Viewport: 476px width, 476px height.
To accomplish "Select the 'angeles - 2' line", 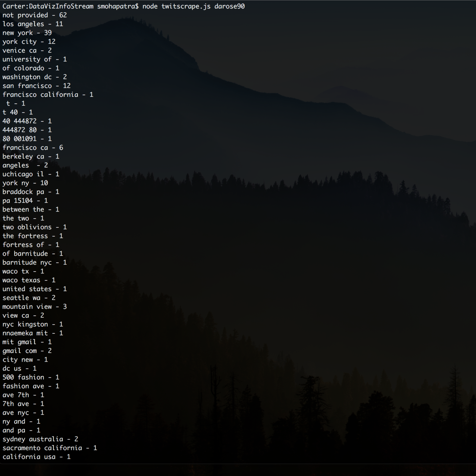I will [x=25, y=165].
